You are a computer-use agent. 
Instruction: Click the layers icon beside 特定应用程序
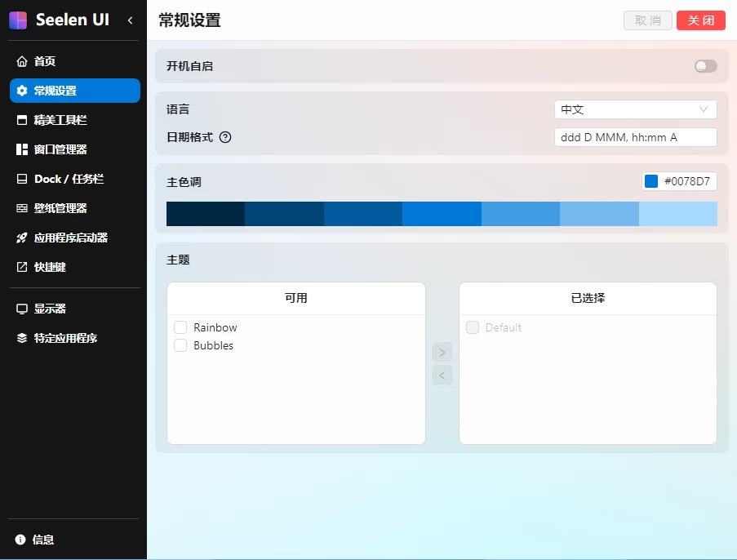(x=22, y=338)
